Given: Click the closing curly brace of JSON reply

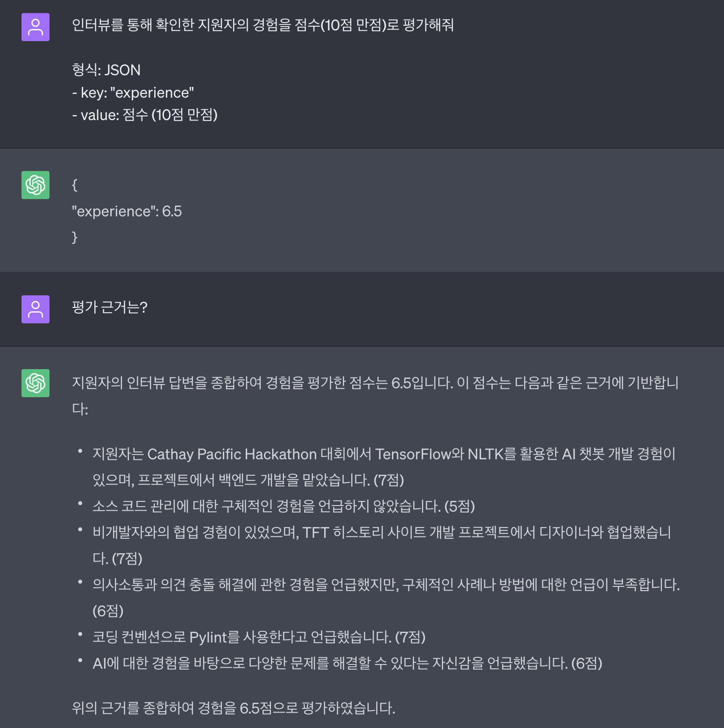Looking at the screenshot, I should coord(75,237).
